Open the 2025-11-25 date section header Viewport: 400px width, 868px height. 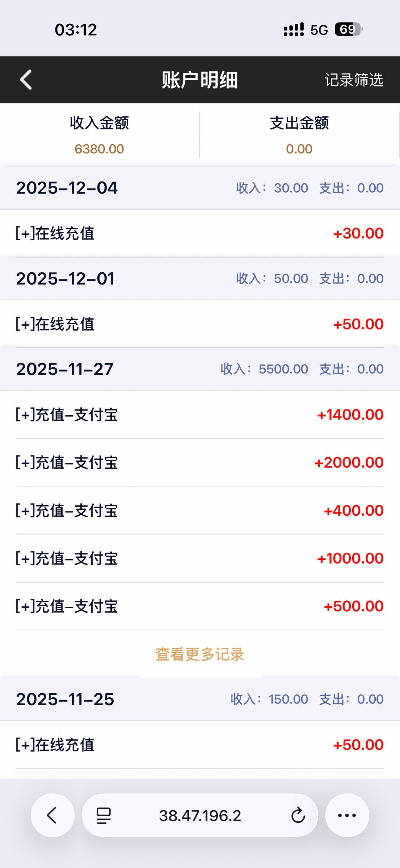tap(200, 699)
